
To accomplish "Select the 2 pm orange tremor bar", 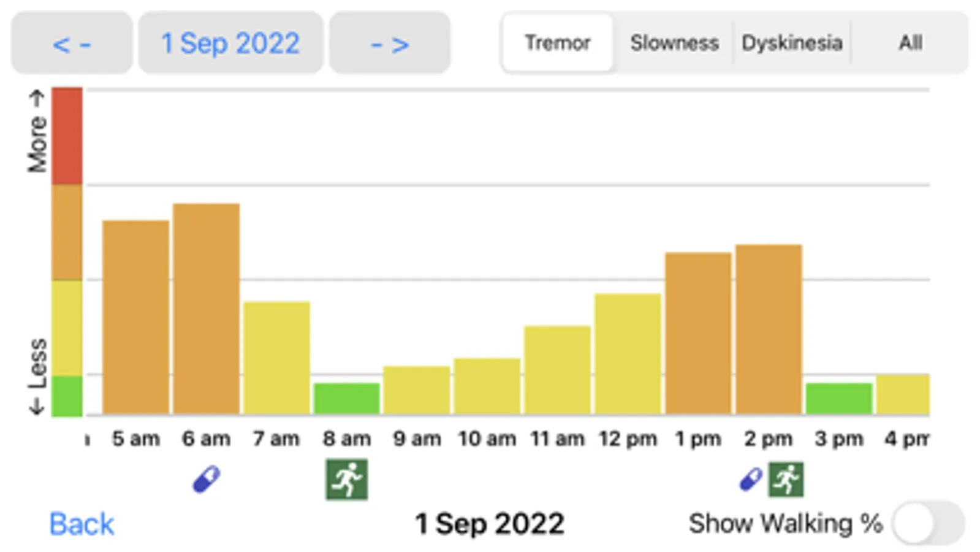I will [769, 329].
